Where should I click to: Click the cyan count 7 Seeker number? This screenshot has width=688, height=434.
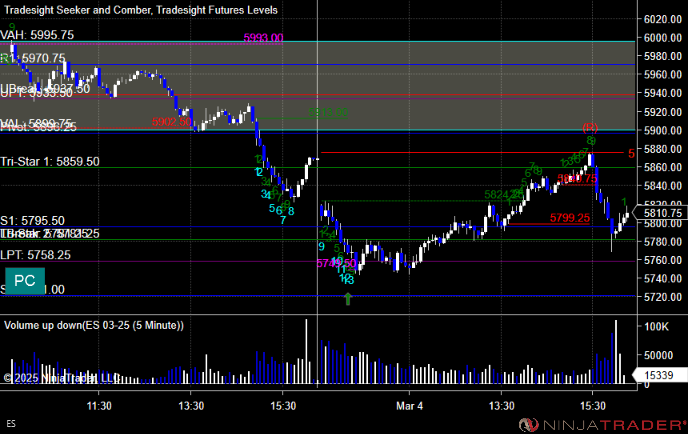point(283,220)
